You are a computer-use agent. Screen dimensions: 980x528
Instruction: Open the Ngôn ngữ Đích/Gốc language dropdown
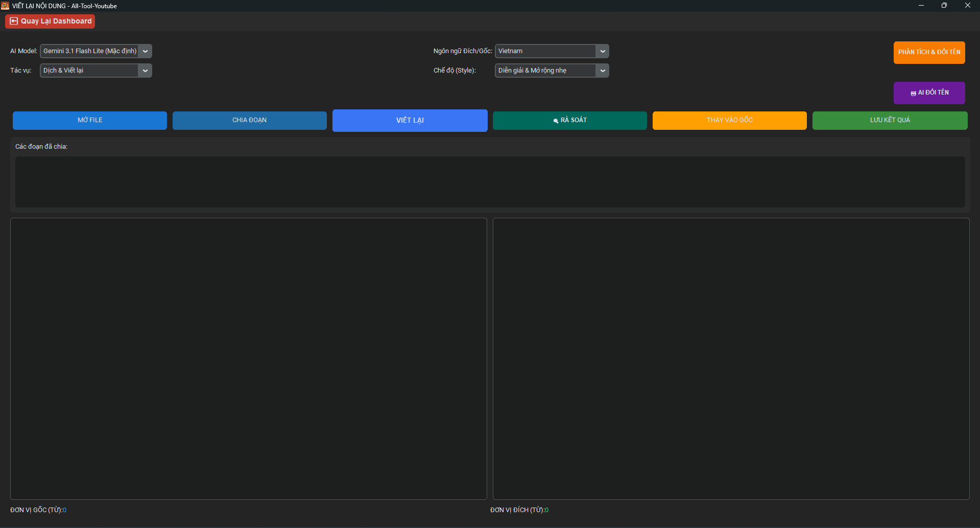click(552, 51)
